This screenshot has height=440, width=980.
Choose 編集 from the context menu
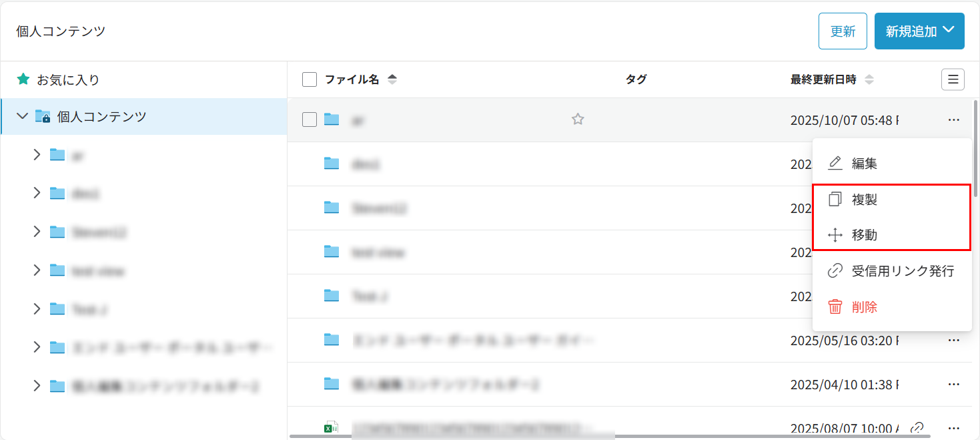[892, 163]
